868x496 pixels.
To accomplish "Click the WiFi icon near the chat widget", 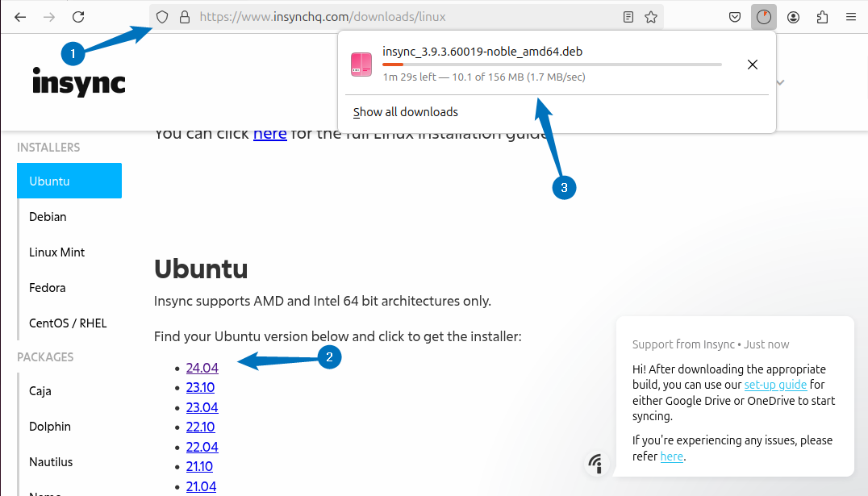I will pyautogui.click(x=597, y=463).
